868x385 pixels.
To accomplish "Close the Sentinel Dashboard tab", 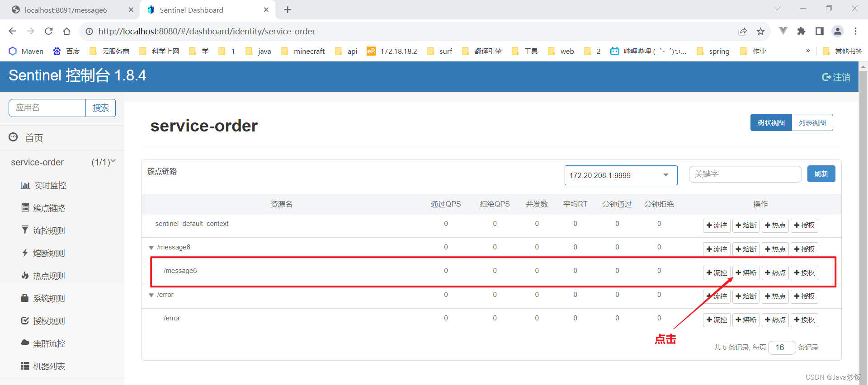I will (x=266, y=9).
